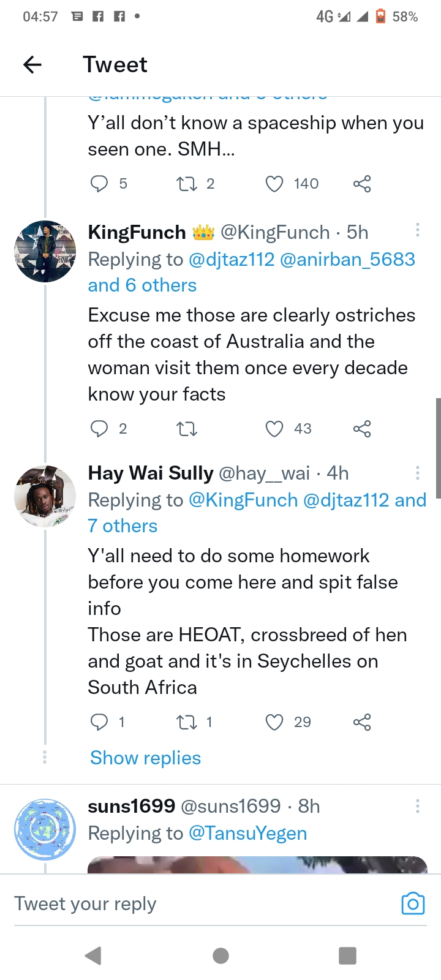Open more options on Hay Wai Sully's tweet
The image size is (441, 980).
[418, 472]
